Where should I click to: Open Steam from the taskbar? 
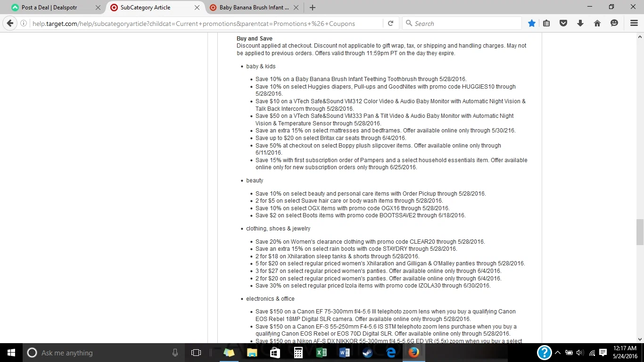(x=367, y=353)
